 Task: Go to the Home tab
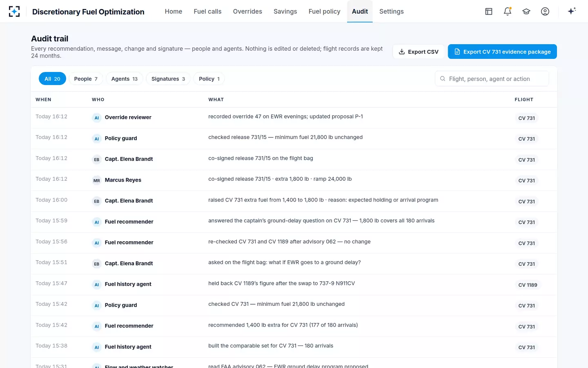[x=174, y=11]
